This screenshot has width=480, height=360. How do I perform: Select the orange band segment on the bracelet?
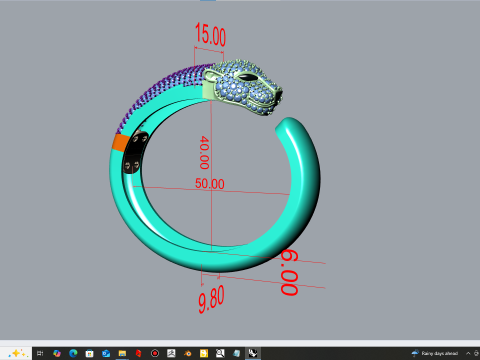click(x=121, y=143)
